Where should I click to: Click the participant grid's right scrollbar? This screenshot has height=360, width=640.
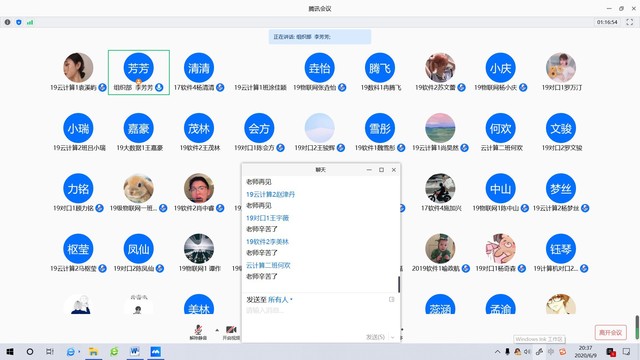click(637, 327)
